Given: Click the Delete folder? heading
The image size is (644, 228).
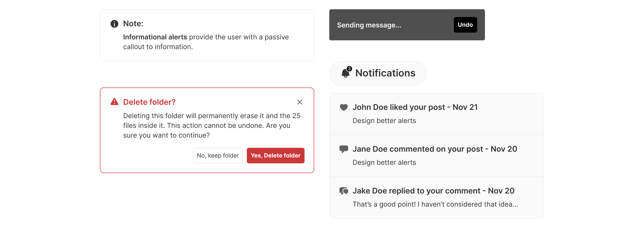Looking at the screenshot, I should tap(149, 102).
